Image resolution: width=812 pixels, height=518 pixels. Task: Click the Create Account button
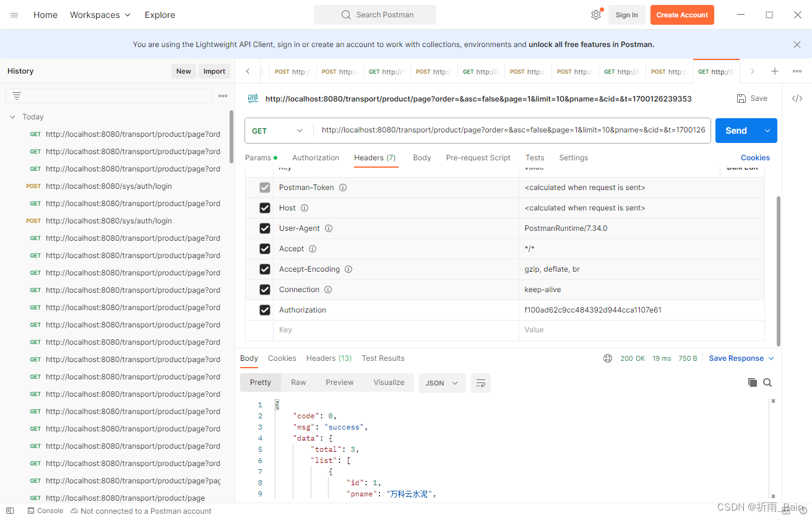682,15
